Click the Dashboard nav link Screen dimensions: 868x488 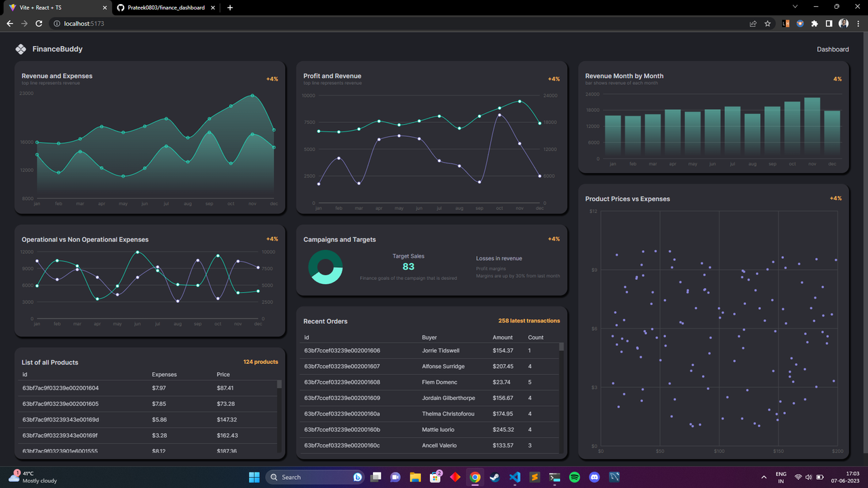pyautogui.click(x=833, y=49)
